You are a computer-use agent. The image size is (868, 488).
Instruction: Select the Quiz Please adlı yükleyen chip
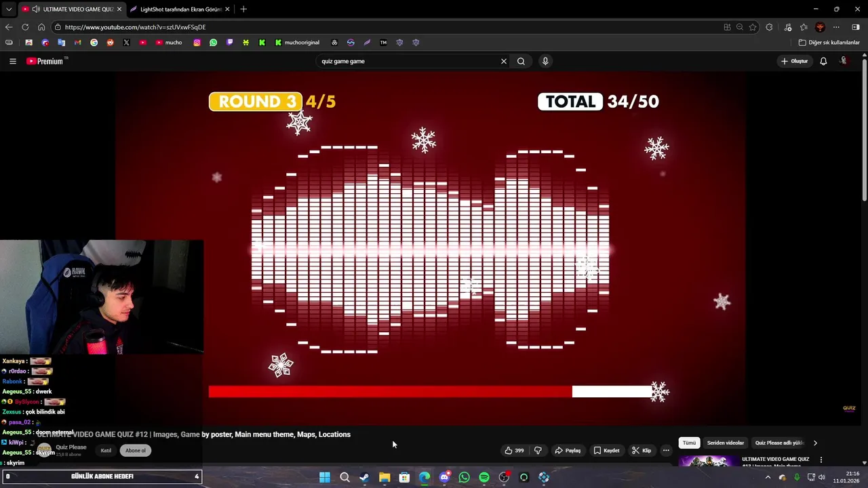[779, 443]
